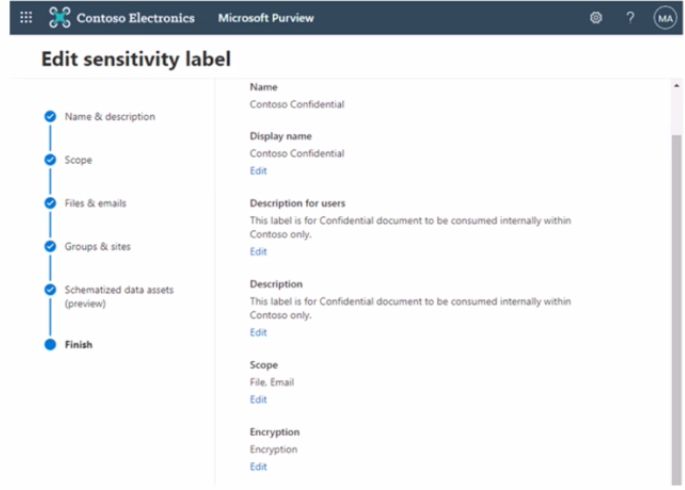The height and width of the screenshot is (490, 685).
Task: Open the settings gear icon
Action: [x=596, y=17]
